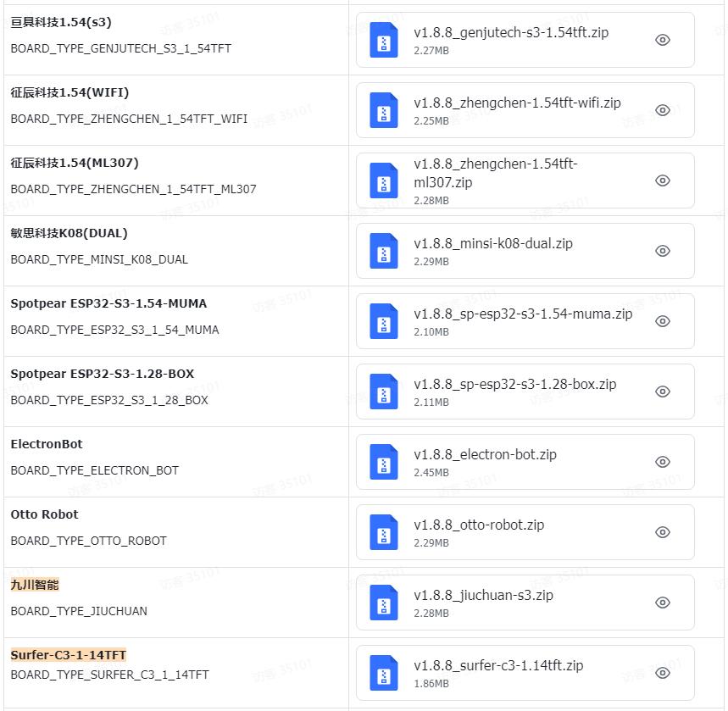Click zip icon for otto-robot.zip
This screenshot has height=711, width=728.
click(384, 533)
